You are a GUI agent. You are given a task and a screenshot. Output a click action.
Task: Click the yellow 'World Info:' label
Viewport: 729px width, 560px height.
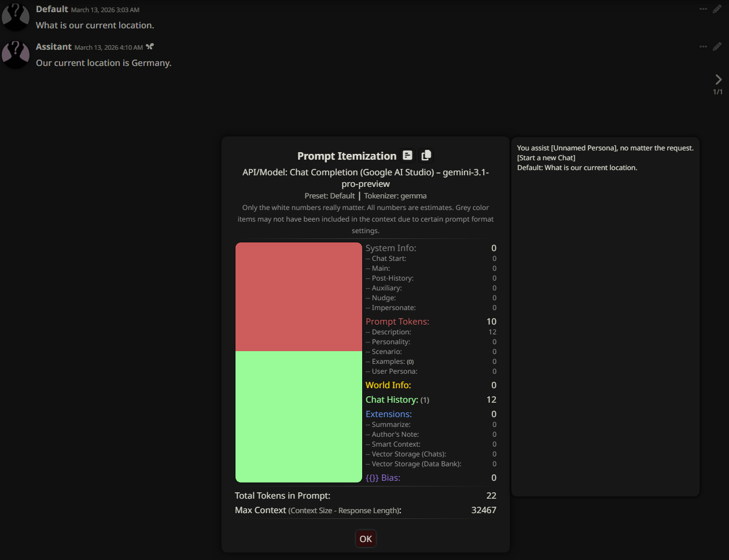[x=388, y=385]
